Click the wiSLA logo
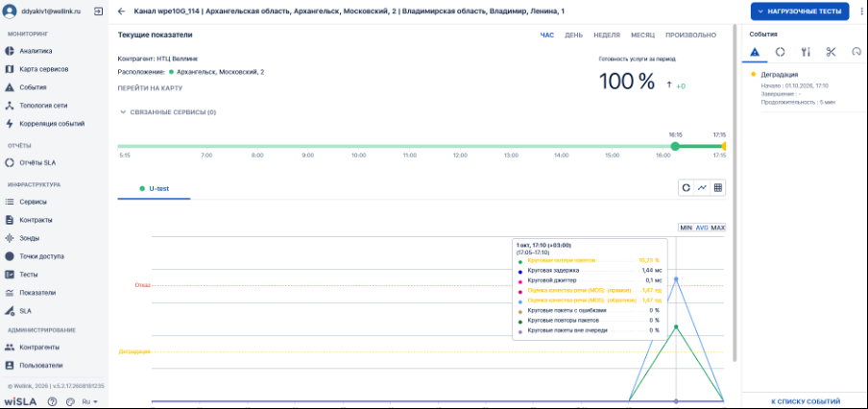 click(20, 402)
